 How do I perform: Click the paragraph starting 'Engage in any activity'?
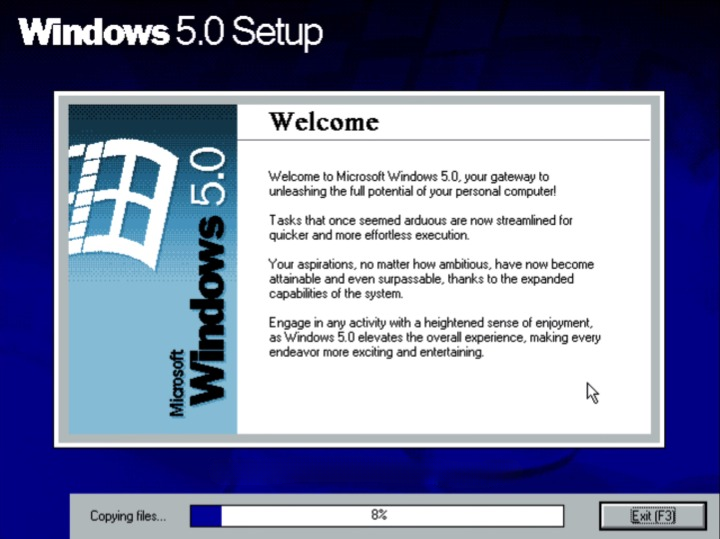[x=434, y=337]
